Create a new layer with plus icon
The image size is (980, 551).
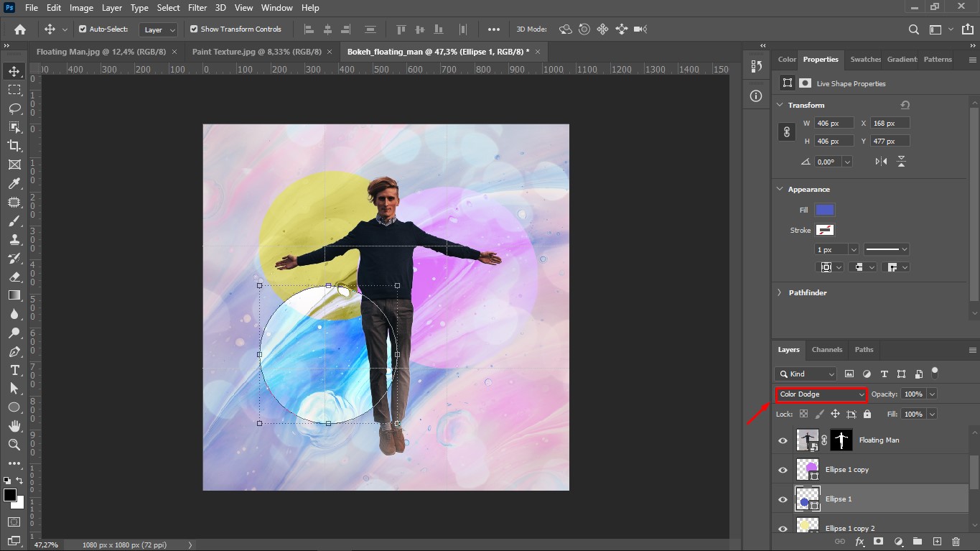coord(937,541)
